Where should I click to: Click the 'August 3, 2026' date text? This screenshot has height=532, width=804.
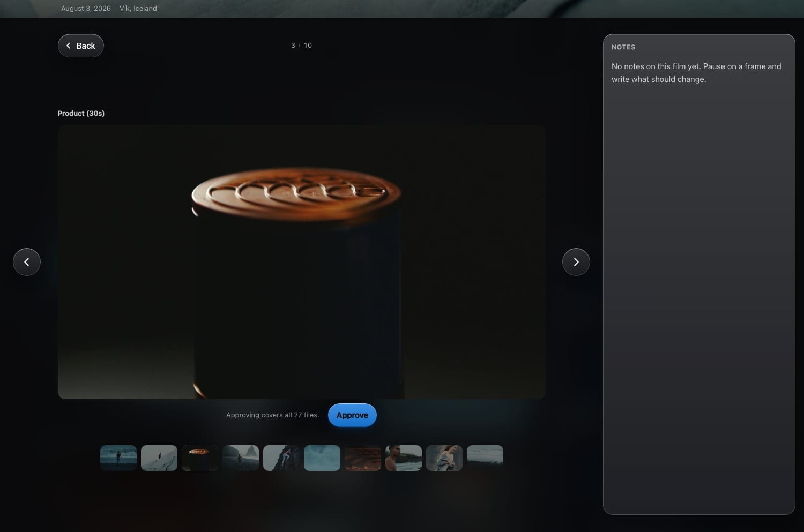point(86,9)
